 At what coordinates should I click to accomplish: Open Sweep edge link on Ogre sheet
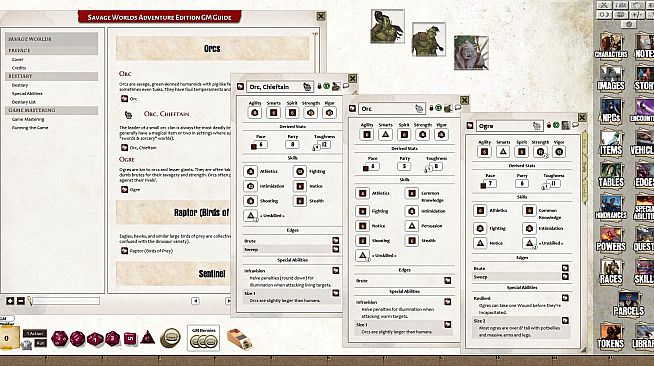click(565, 277)
